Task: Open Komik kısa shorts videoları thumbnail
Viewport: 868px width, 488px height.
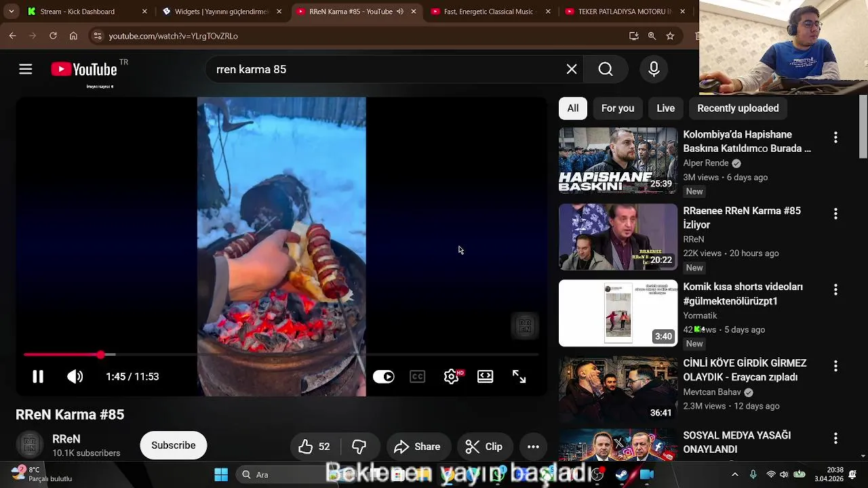Action: coord(618,313)
